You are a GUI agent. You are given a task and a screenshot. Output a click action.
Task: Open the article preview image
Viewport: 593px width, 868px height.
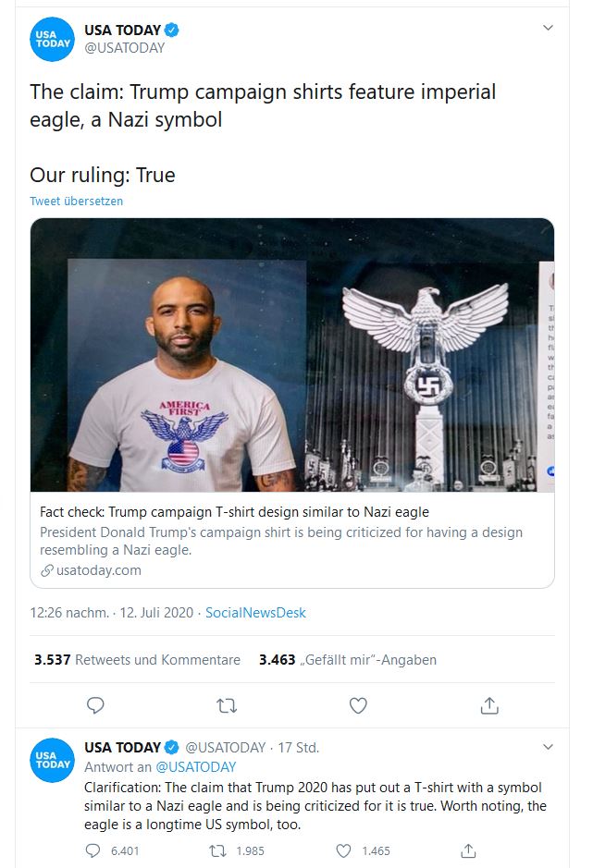pyautogui.click(x=292, y=355)
